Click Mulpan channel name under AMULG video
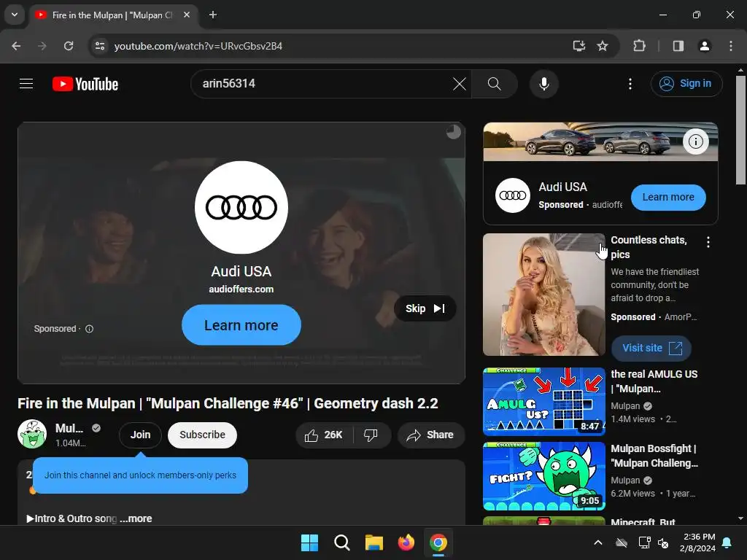Image resolution: width=747 pixels, height=560 pixels. point(625,406)
